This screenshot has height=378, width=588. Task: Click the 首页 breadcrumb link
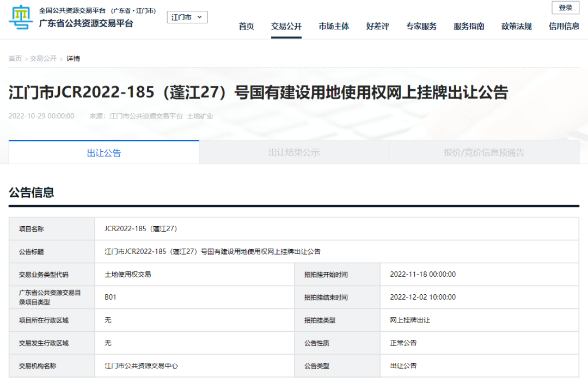[x=15, y=58]
